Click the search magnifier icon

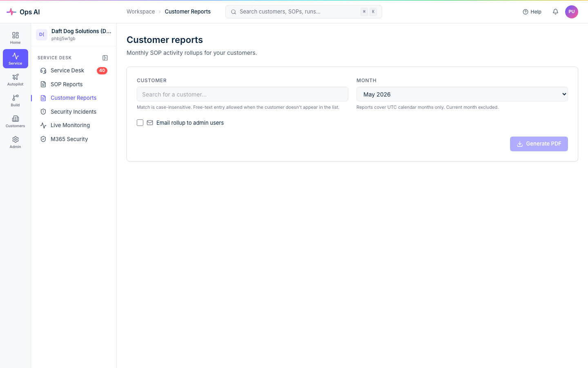point(234,12)
